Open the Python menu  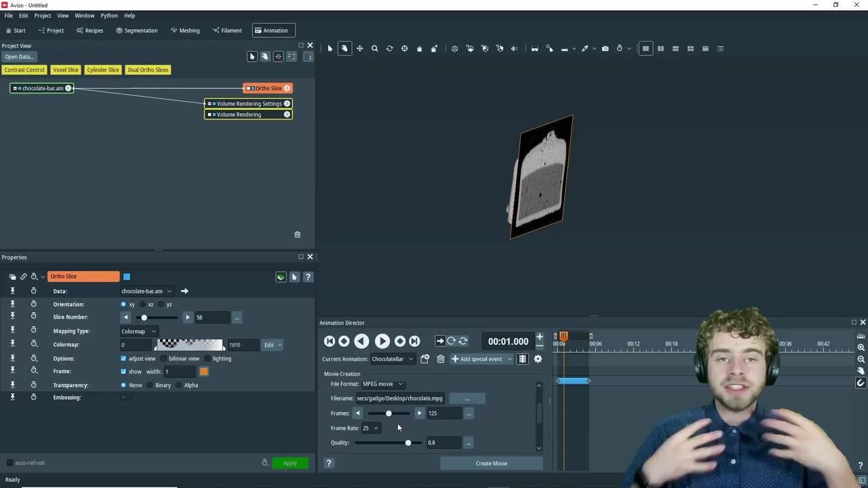tap(108, 16)
